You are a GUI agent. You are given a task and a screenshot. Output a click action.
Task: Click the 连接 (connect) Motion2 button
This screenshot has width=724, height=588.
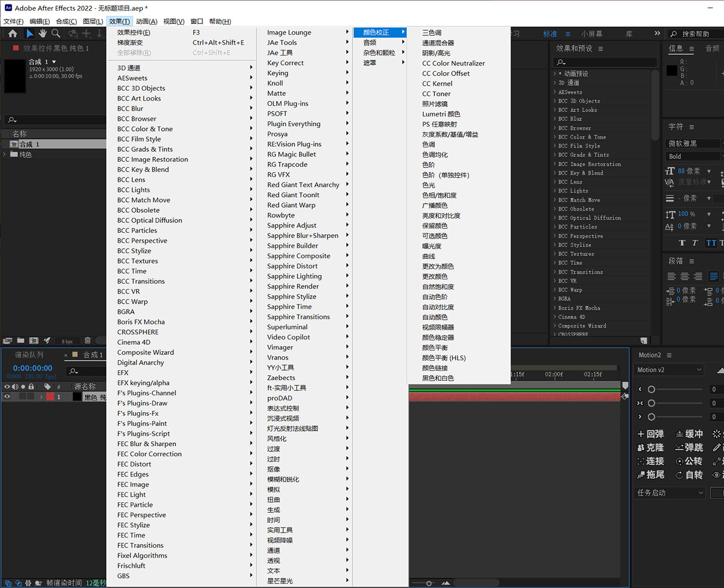point(651,461)
